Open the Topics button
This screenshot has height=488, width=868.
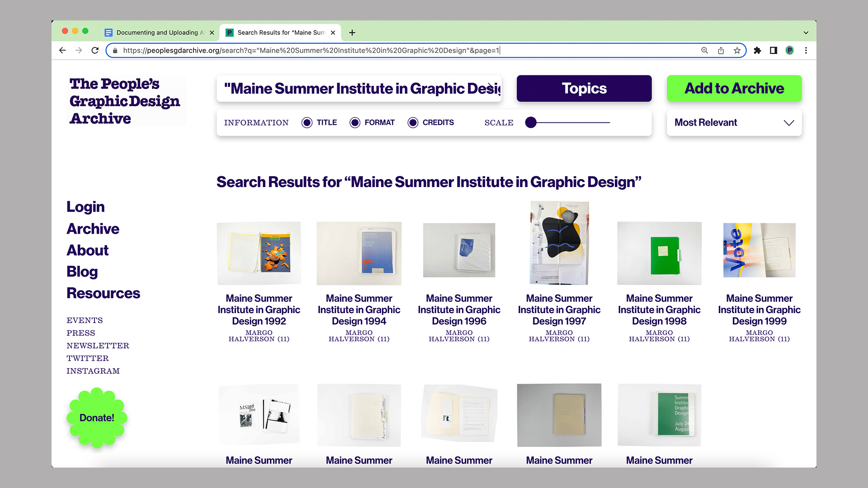(584, 88)
